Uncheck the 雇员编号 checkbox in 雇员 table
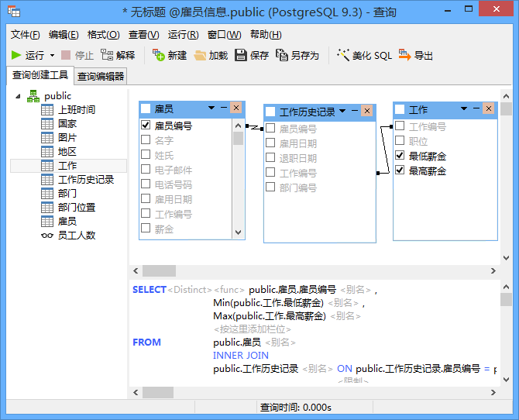 click(146, 125)
